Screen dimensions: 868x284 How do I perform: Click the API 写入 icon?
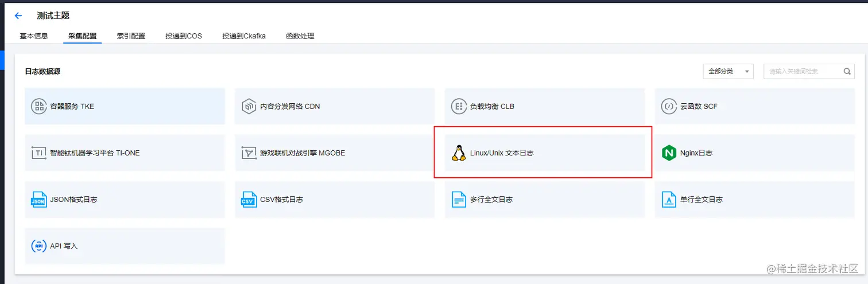38,246
